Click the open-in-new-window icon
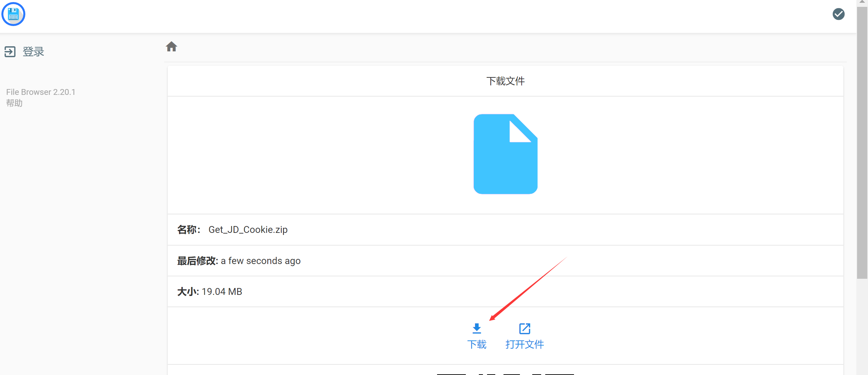 click(x=524, y=328)
